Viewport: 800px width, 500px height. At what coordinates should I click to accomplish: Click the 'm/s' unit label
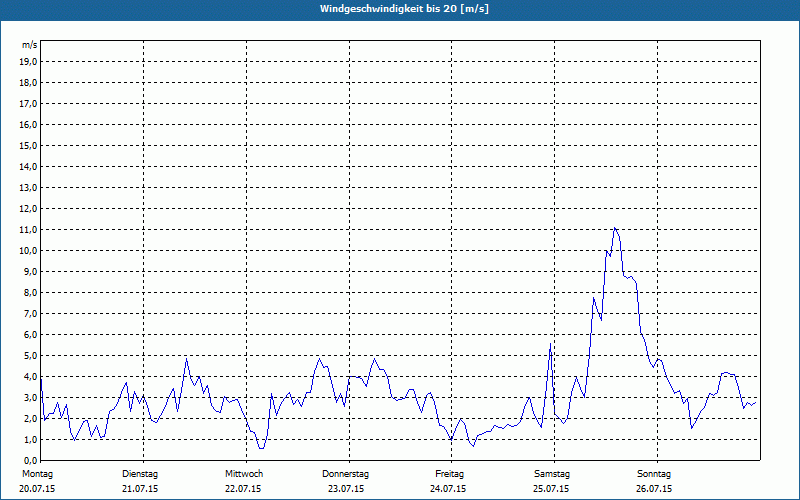tap(29, 45)
